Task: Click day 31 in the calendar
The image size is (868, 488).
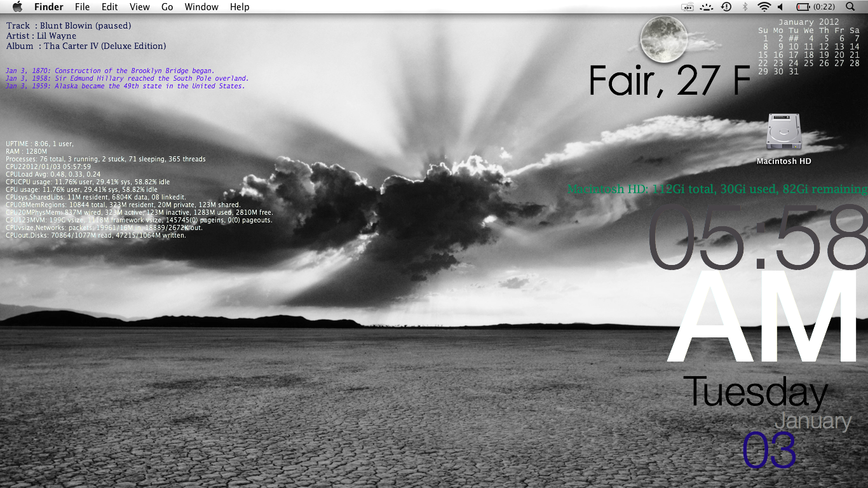Action: (x=794, y=72)
